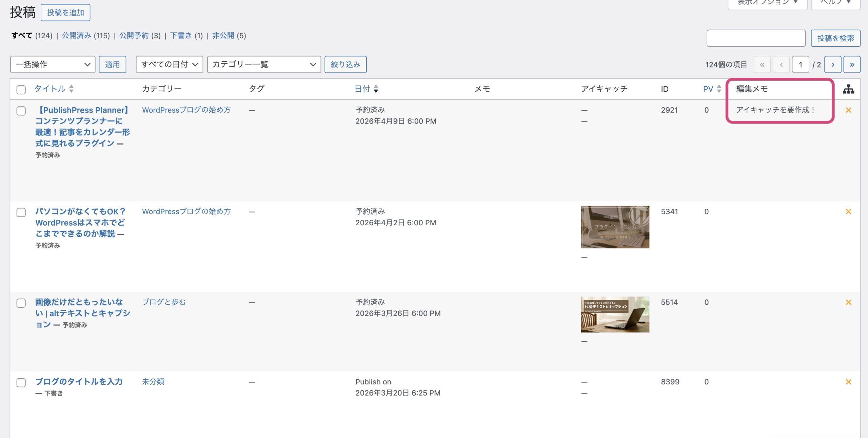Open the 一括操作 bulk actions dropdown
Image resolution: width=868 pixels, height=438 pixels.
click(x=53, y=64)
